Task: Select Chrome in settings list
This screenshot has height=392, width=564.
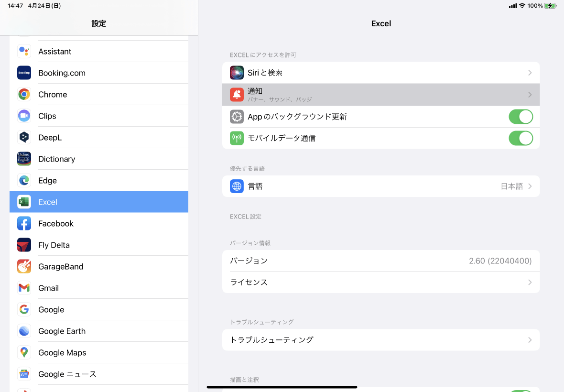Action: coord(99,95)
